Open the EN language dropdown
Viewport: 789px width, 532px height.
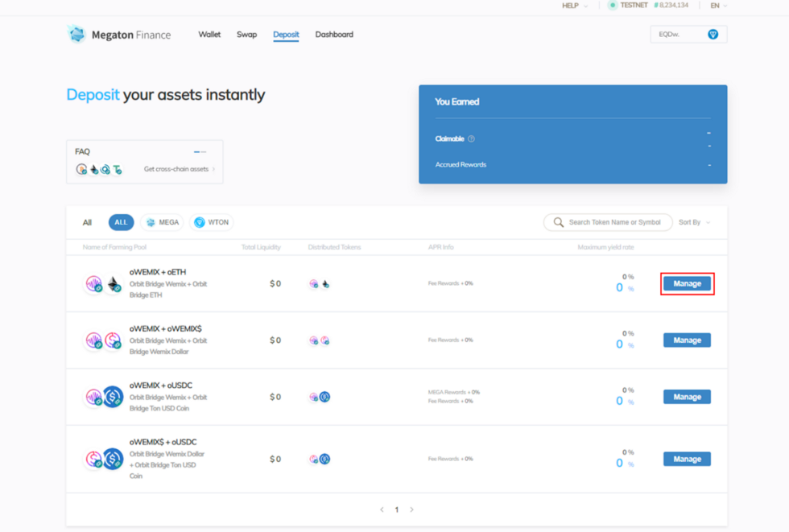(718, 6)
